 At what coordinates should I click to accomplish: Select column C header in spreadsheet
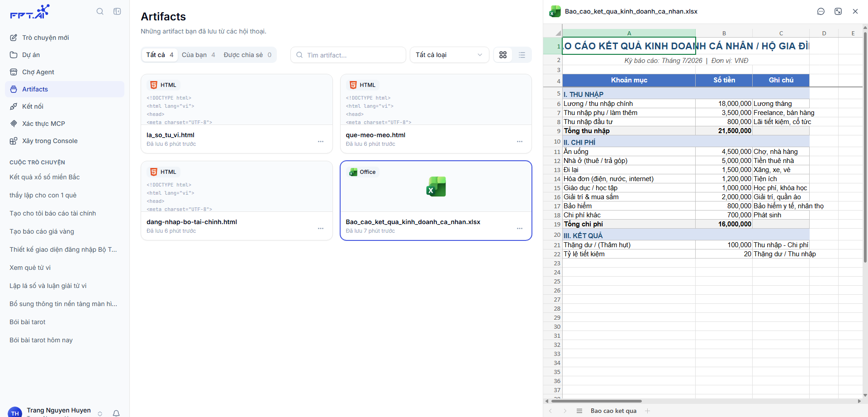tap(781, 33)
